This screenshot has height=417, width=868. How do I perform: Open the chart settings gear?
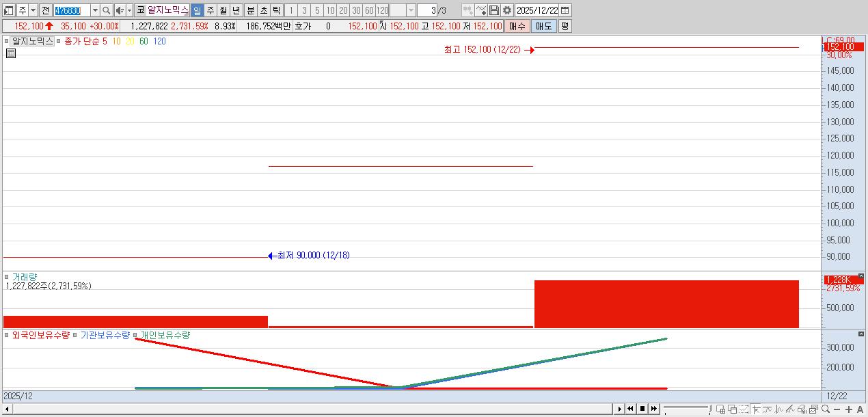click(x=506, y=10)
